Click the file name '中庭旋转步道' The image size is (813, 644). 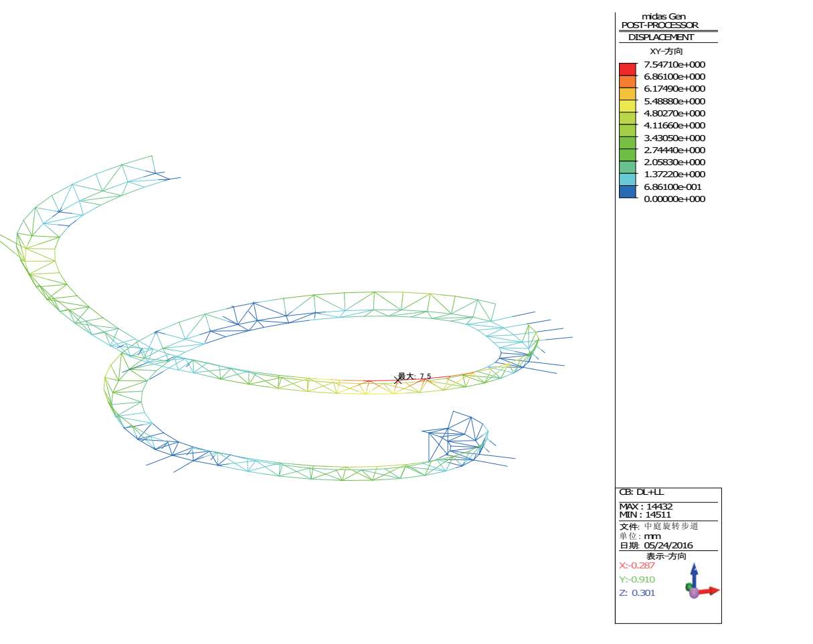click(671, 526)
